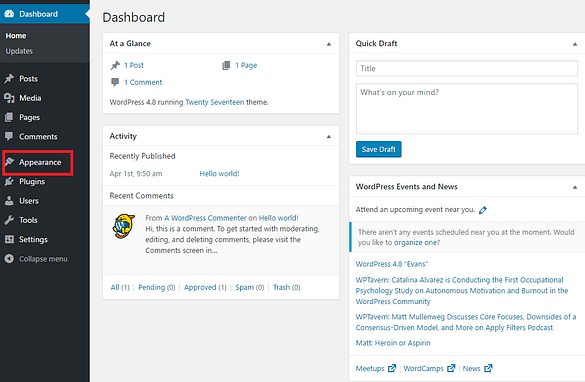Select the Comments speech bubble icon
The image size is (585, 382).
tap(9, 136)
